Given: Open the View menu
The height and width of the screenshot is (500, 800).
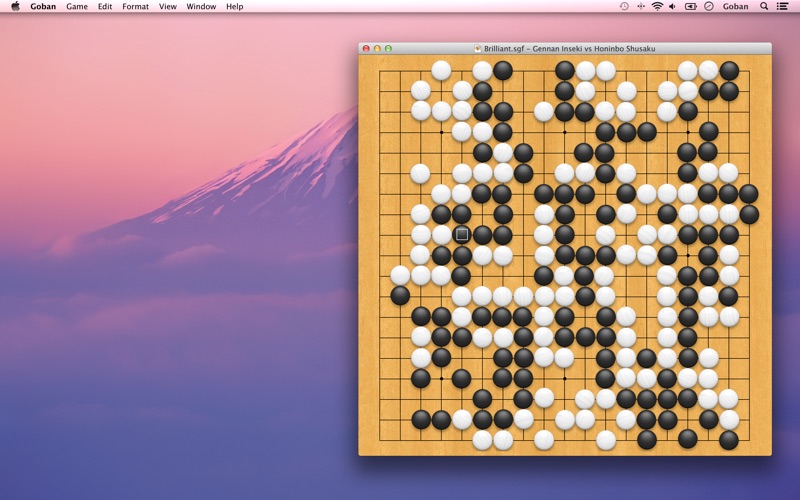Looking at the screenshot, I should pyautogui.click(x=167, y=6).
